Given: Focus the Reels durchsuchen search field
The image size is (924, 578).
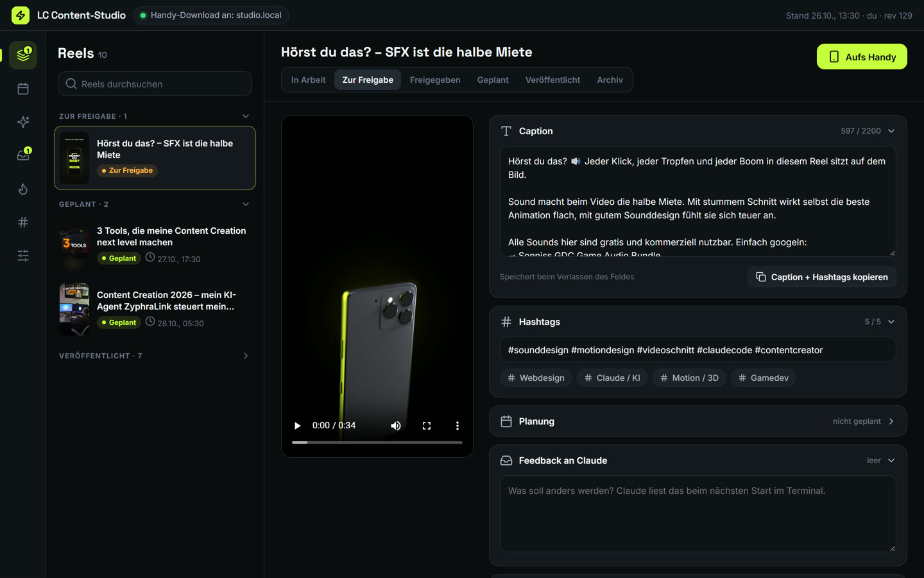Looking at the screenshot, I should coord(155,83).
